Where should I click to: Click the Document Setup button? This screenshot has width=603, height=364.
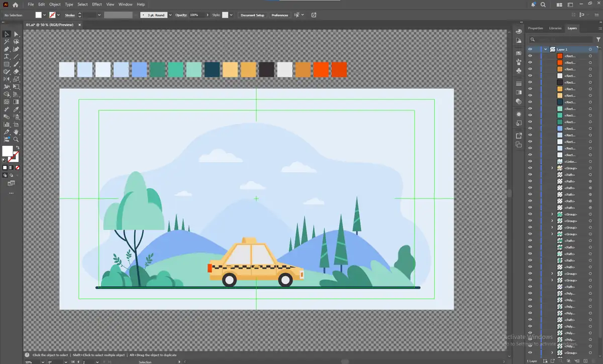[x=252, y=15]
